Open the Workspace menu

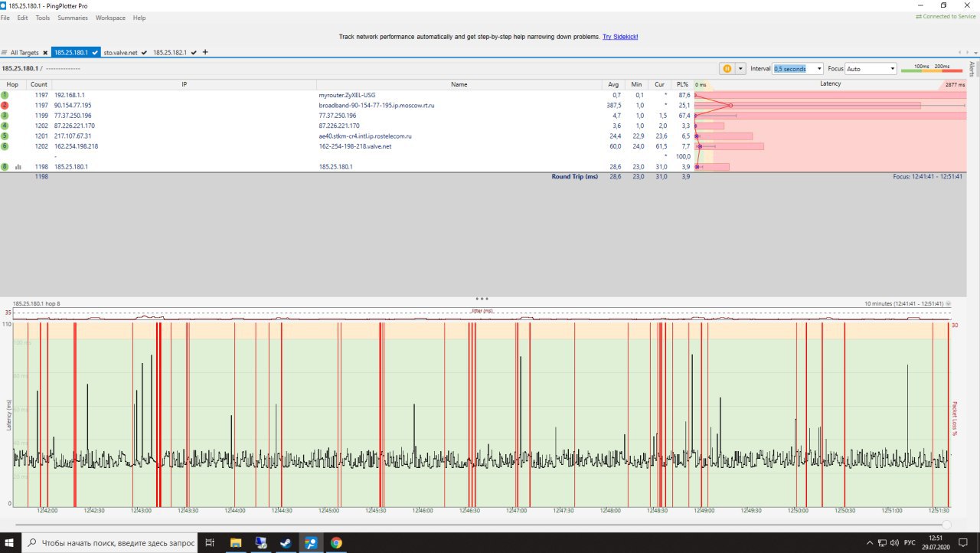(110, 18)
